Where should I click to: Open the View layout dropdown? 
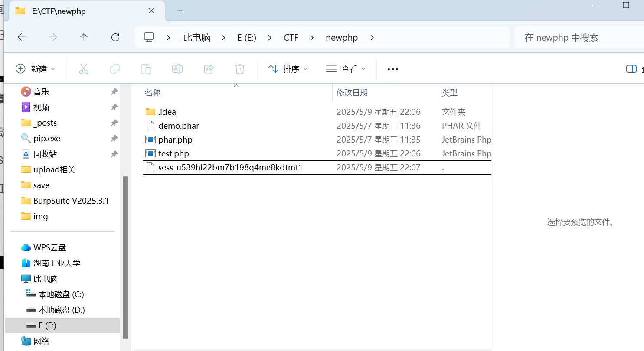pyautogui.click(x=346, y=69)
